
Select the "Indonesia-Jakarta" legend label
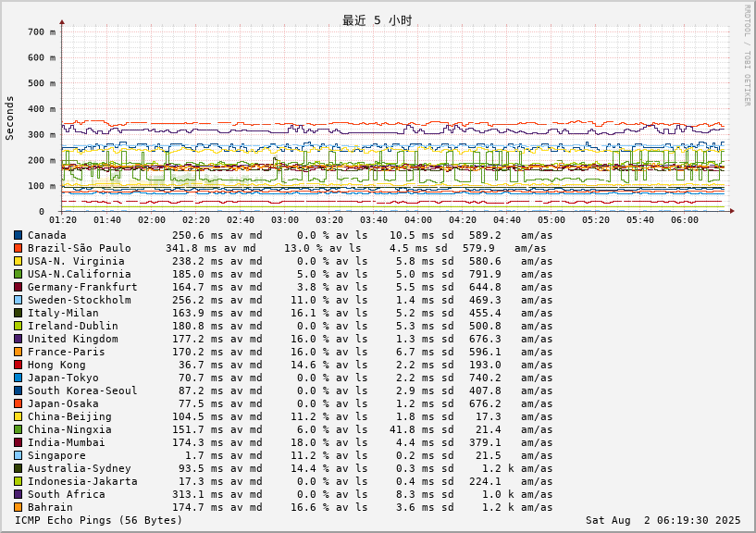tap(82, 481)
